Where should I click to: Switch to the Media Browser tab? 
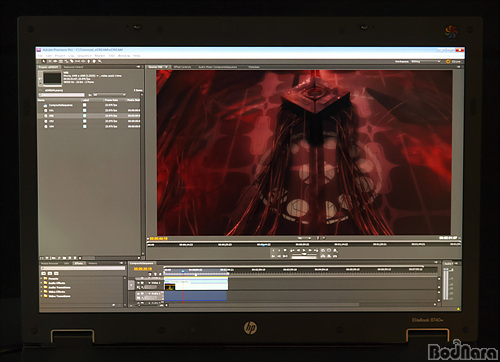click(x=50, y=263)
